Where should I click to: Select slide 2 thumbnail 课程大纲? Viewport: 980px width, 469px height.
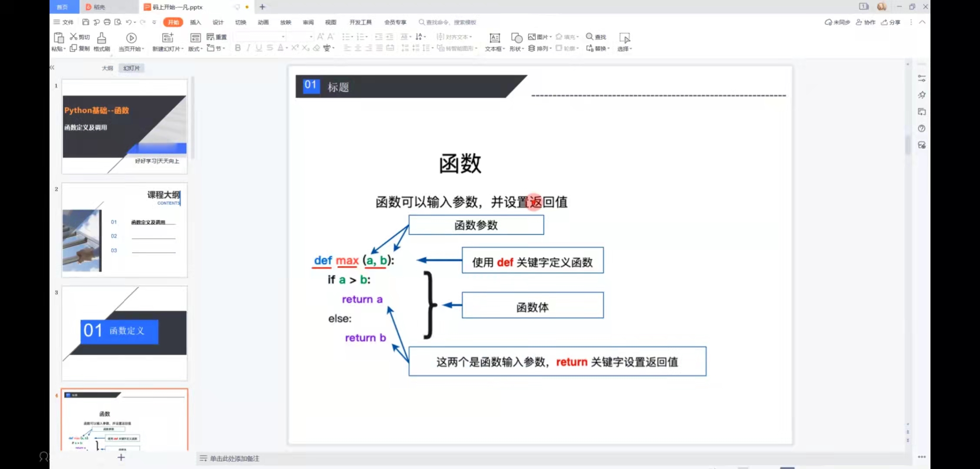pyautogui.click(x=125, y=230)
